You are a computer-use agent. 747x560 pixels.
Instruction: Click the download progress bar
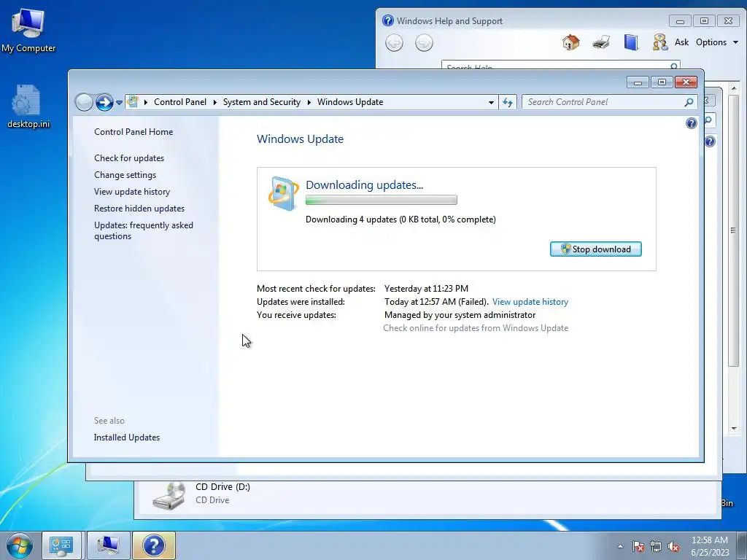coord(381,200)
